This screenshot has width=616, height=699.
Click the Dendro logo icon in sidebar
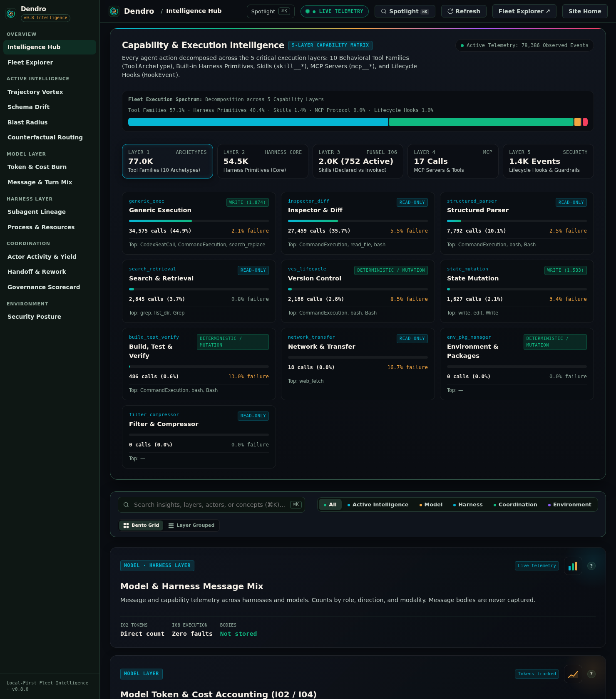(x=11, y=13)
